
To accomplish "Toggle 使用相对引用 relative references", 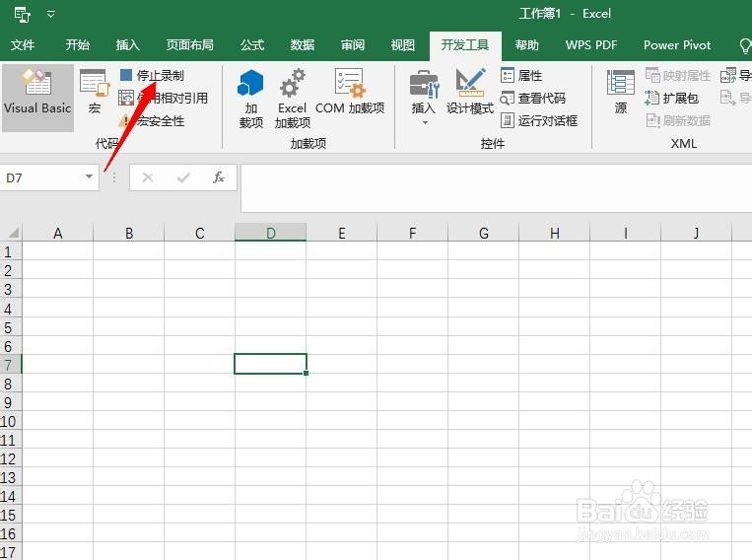I will point(164,98).
